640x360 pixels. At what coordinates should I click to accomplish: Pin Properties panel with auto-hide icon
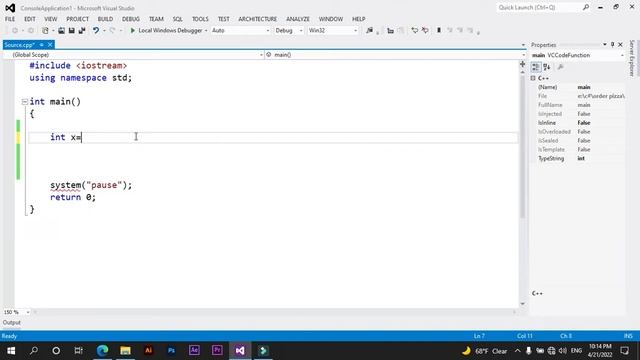click(x=612, y=44)
